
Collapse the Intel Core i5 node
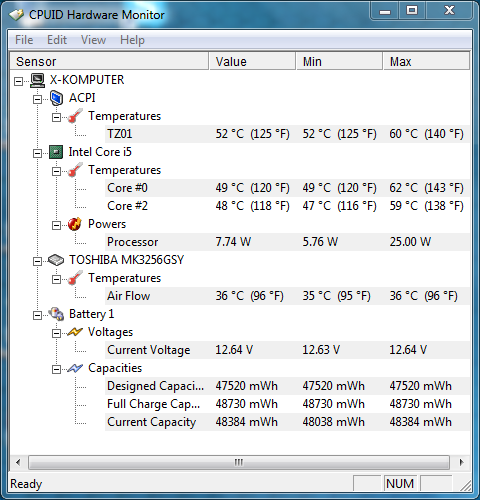(38, 153)
